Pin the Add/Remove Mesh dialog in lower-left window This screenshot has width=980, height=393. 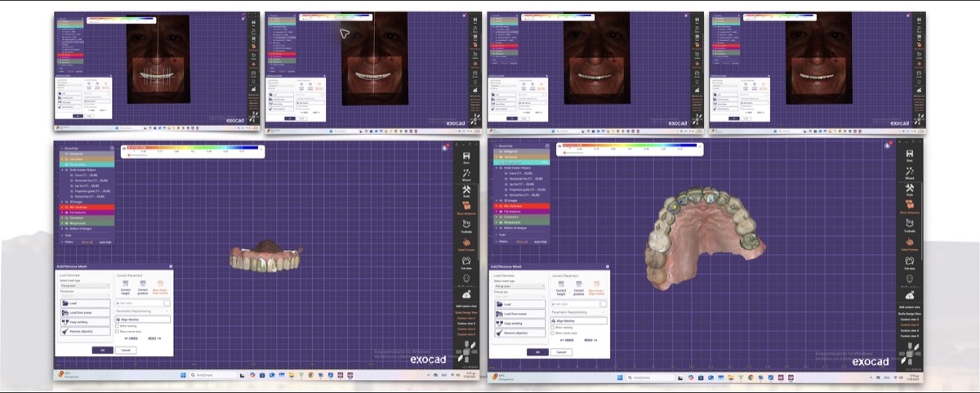click(171, 266)
